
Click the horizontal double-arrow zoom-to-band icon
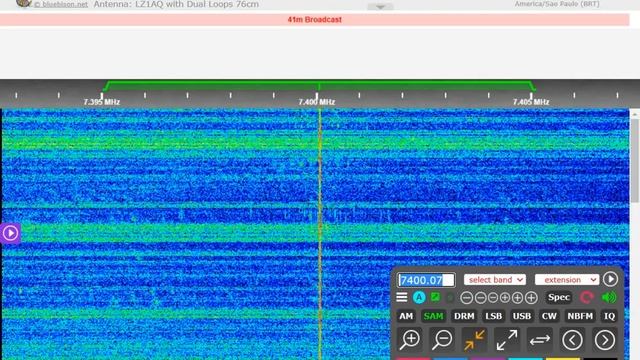point(540,340)
